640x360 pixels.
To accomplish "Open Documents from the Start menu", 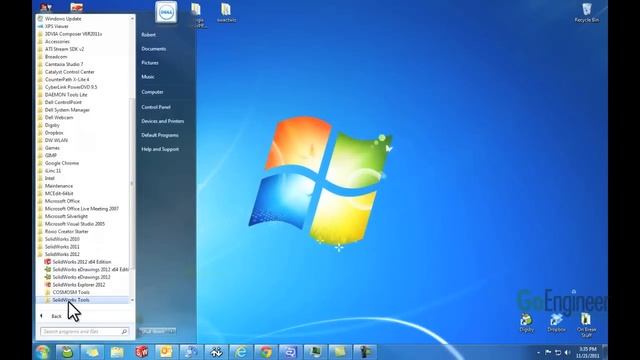I will 153,49.
